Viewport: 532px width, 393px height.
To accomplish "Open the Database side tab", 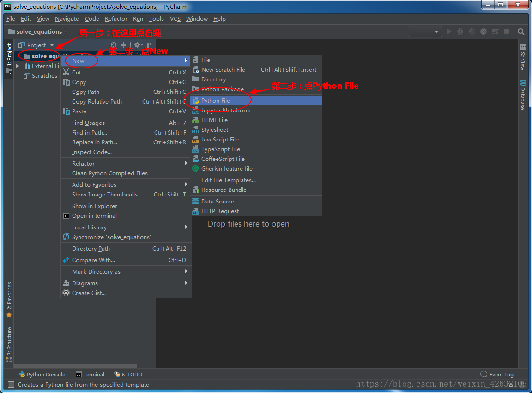I will click(x=523, y=95).
